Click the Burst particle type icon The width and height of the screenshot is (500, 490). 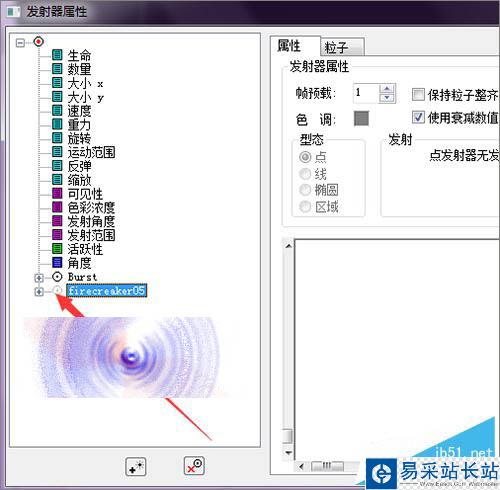point(57,277)
